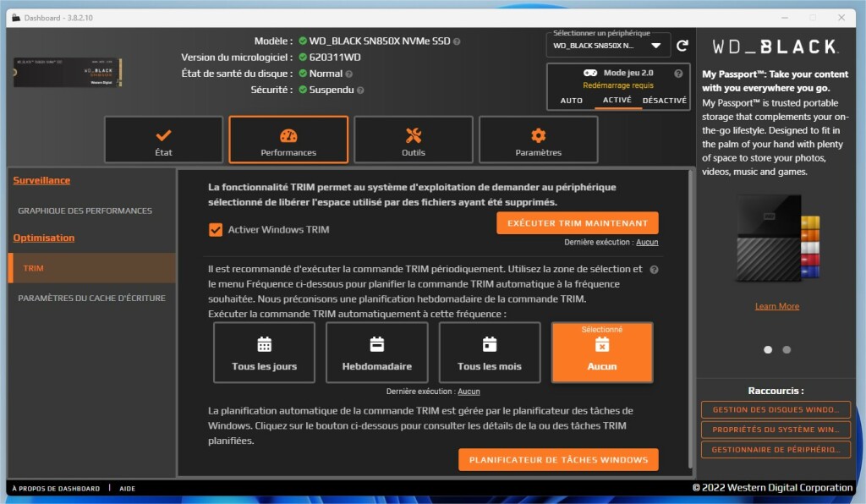Click the © 2022 Western Digital Corporation text
Viewport: 866px width, 504px height.
coord(772,488)
